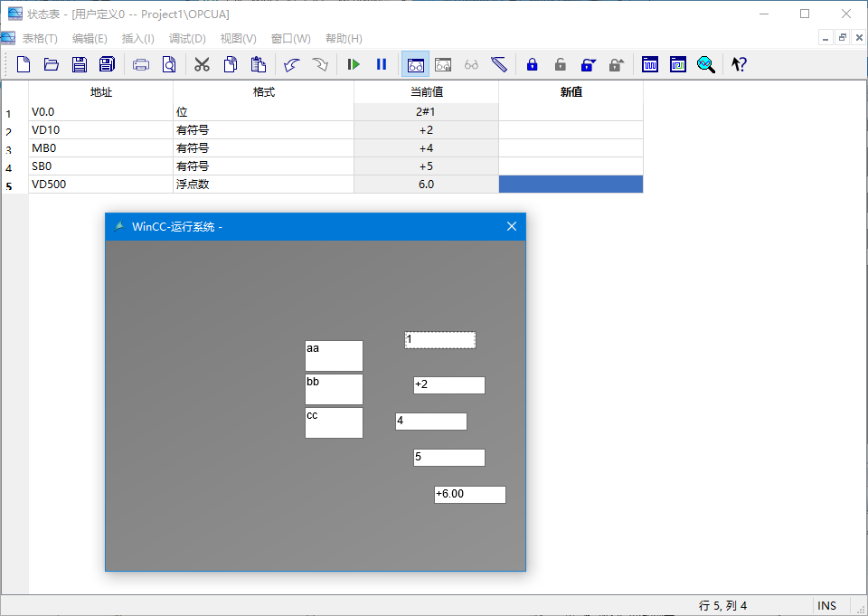Click the highlighted new value cell for VD500

[x=571, y=185]
